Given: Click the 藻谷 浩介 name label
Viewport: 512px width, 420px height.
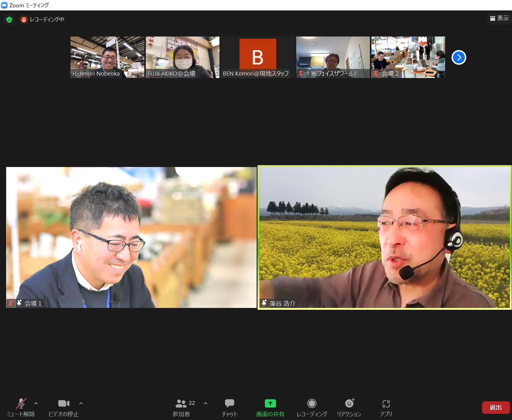Looking at the screenshot, I should tap(282, 303).
